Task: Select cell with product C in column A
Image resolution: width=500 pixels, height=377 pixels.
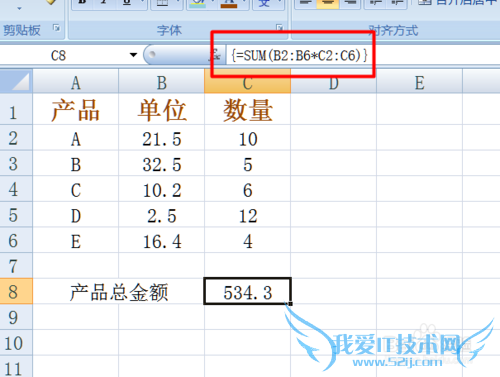Action: click(x=76, y=189)
